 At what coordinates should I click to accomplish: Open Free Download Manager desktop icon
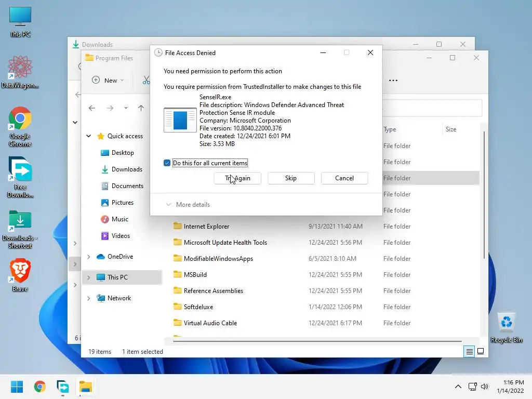pyautogui.click(x=20, y=177)
